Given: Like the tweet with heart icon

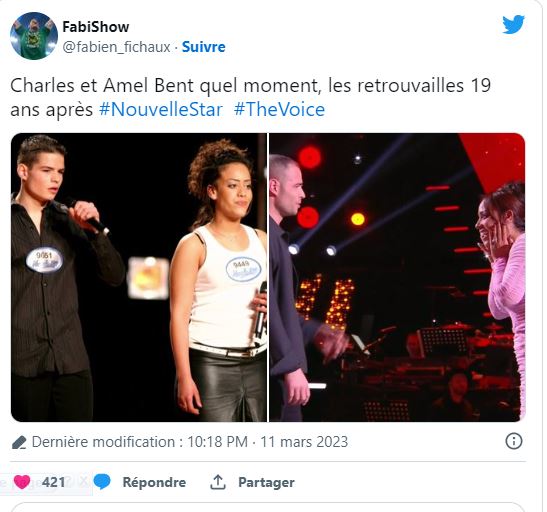Looking at the screenshot, I should click(x=22, y=482).
